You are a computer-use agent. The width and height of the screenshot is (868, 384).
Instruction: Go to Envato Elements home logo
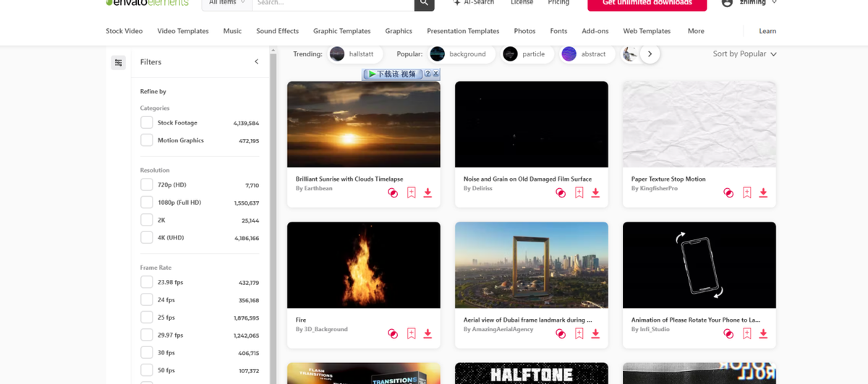[147, 2]
